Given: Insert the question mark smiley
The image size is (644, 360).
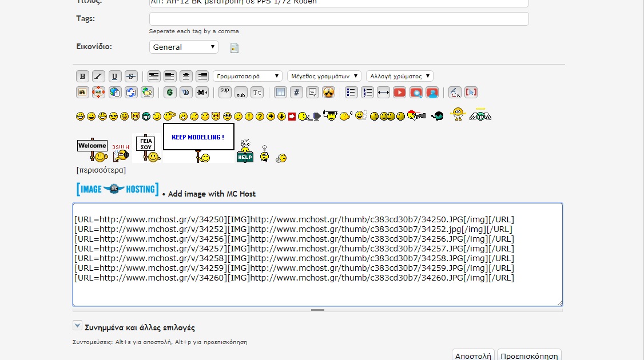Looking at the screenshot, I should tap(260, 117).
